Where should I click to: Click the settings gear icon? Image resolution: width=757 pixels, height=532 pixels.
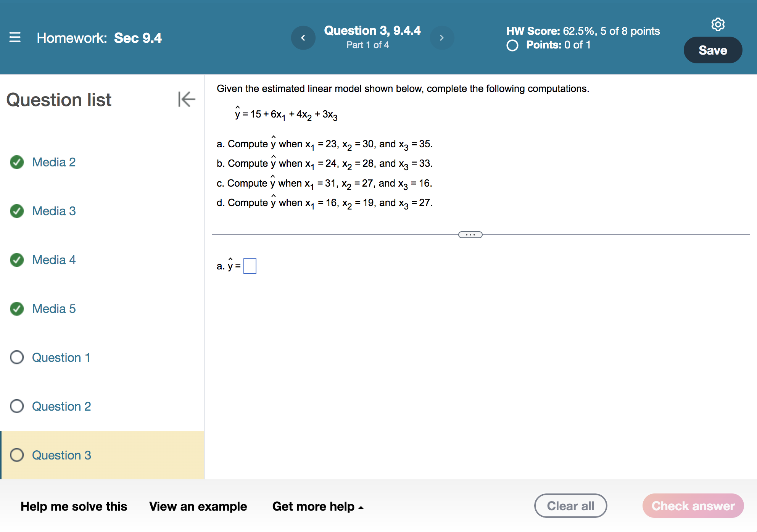[x=718, y=24]
